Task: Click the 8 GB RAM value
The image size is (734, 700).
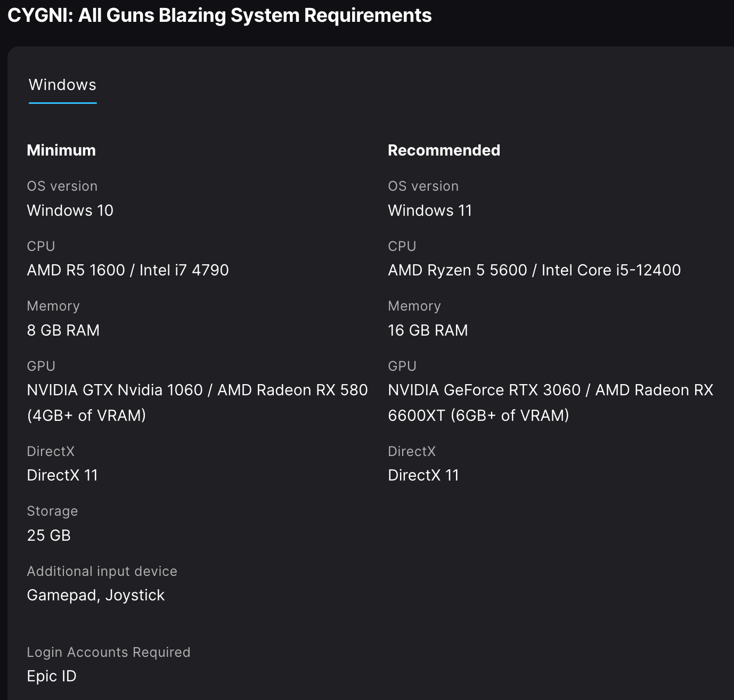Action: 63,330
